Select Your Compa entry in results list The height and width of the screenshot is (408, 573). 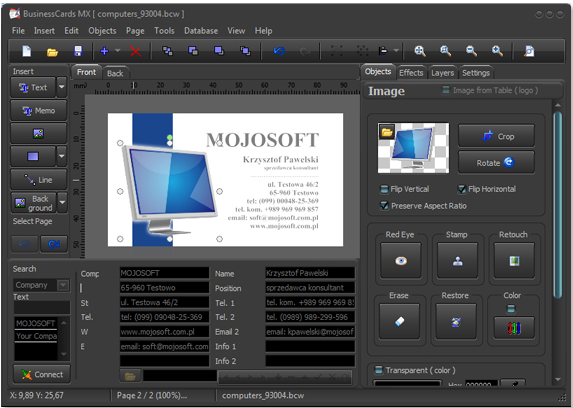(x=36, y=336)
